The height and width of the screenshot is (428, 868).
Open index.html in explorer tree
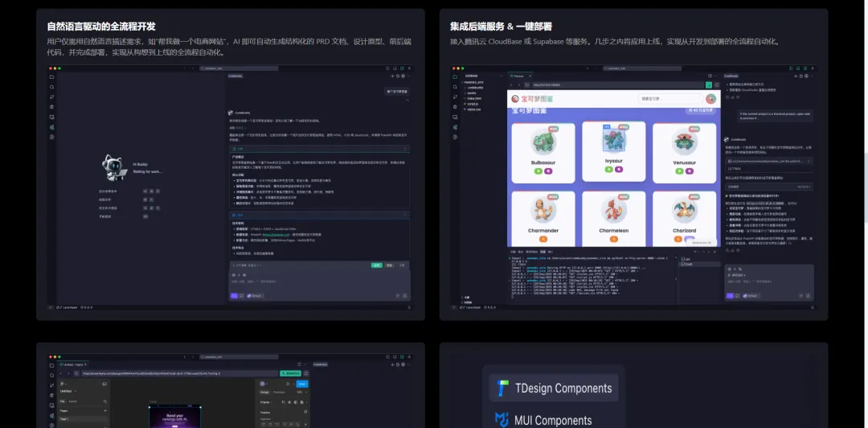pos(473,98)
